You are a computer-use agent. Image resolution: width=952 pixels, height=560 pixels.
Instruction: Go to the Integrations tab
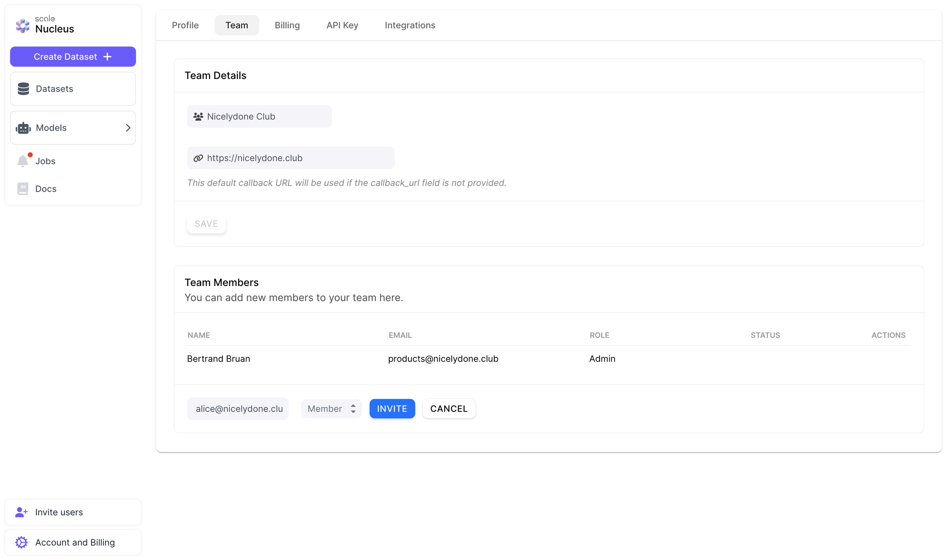point(410,25)
